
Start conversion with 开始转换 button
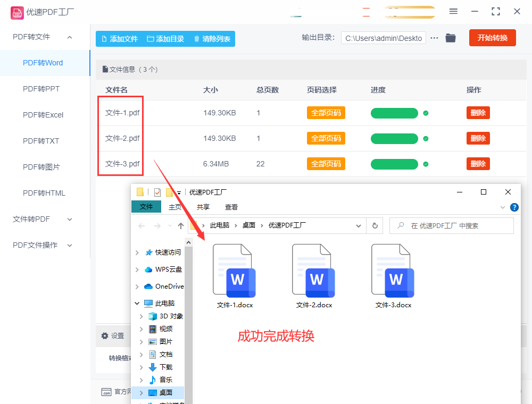492,38
